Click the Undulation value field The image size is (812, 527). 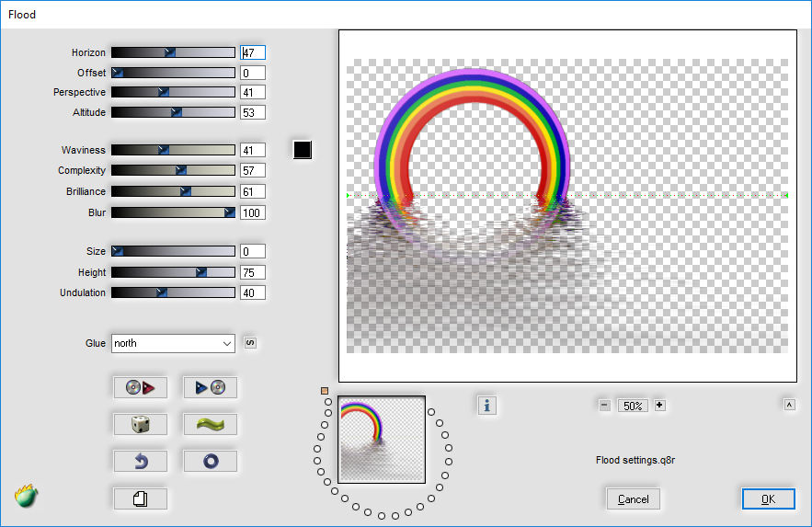253,292
